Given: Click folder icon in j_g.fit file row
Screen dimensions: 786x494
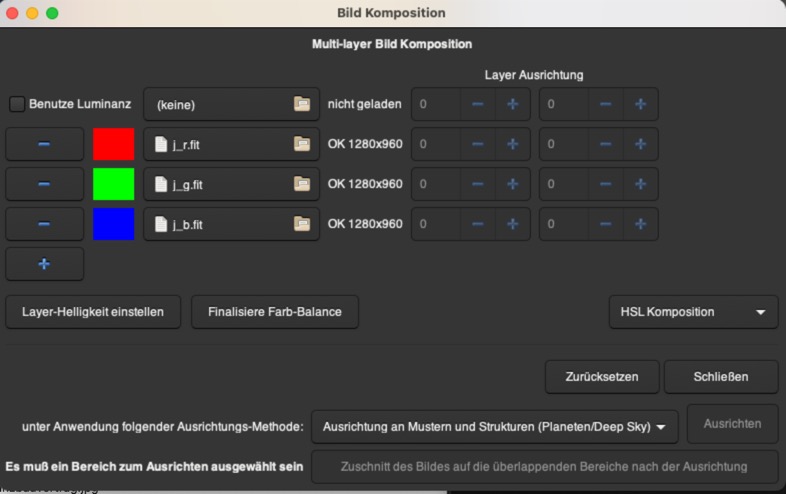Looking at the screenshot, I should click(x=301, y=184).
